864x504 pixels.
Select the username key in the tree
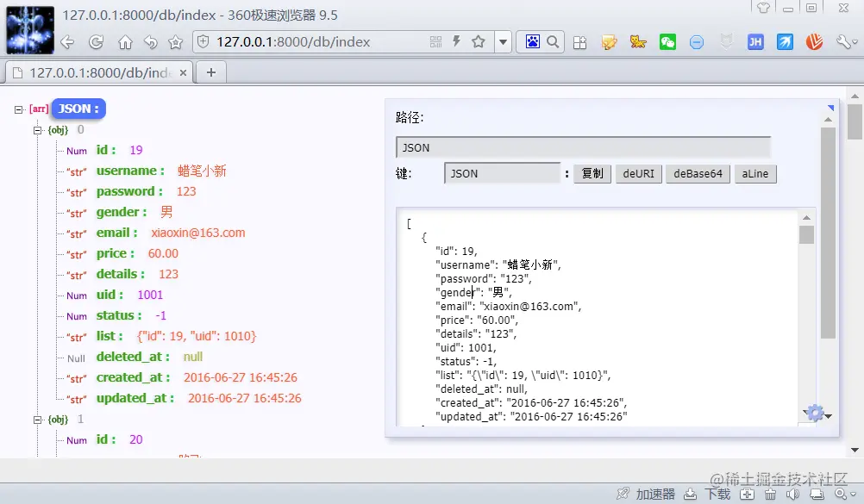130,171
